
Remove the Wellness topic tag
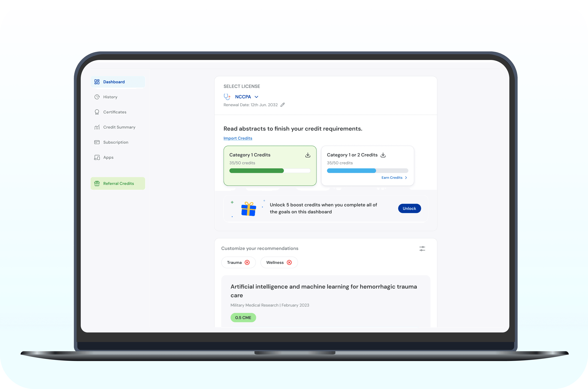coord(289,262)
